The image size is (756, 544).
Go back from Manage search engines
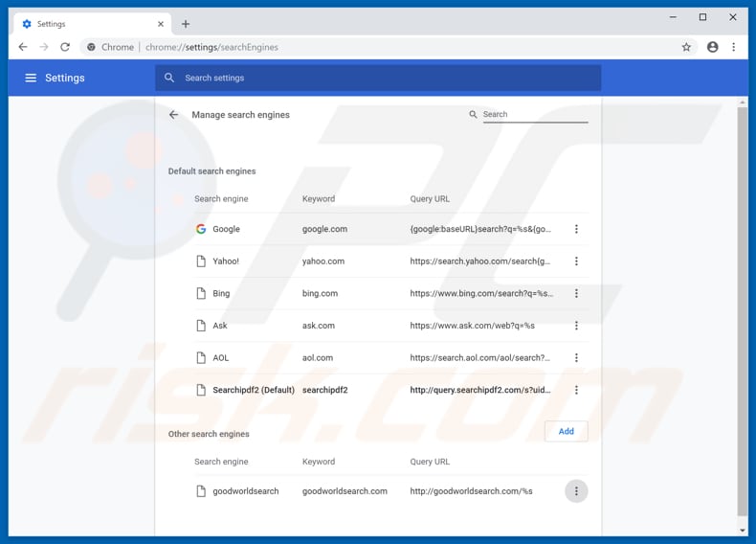[x=173, y=115]
